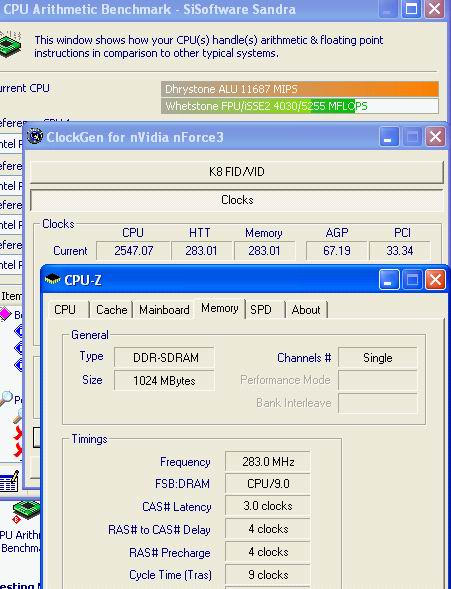The width and height of the screenshot is (451, 589).
Task: Click the Memory clock value in ClockGen
Action: (264, 251)
